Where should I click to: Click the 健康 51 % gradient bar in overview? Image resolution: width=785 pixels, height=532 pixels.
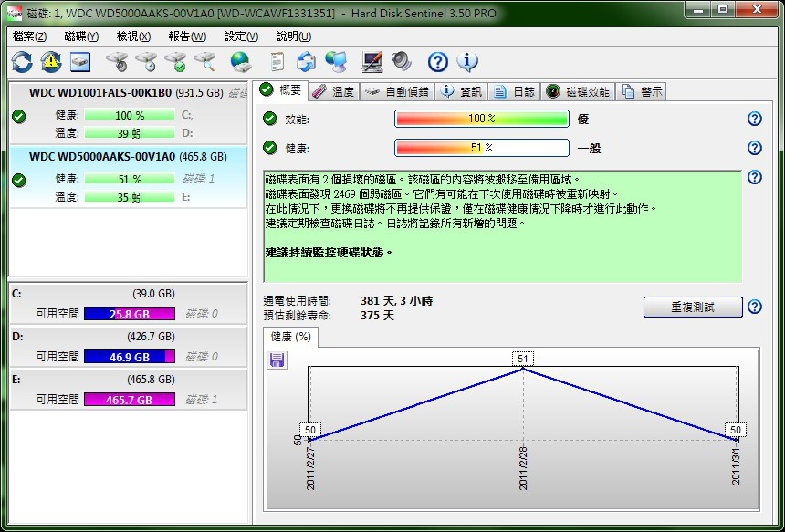coord(482,148)
